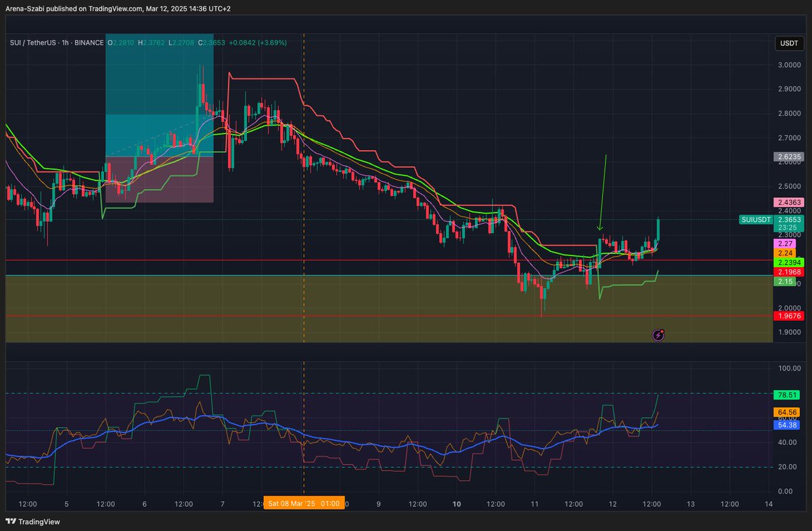Viewport: 812px width, 531px height.
Task: Click the blue 54.38 oscillator value label
Action: [x=787, y=425]
